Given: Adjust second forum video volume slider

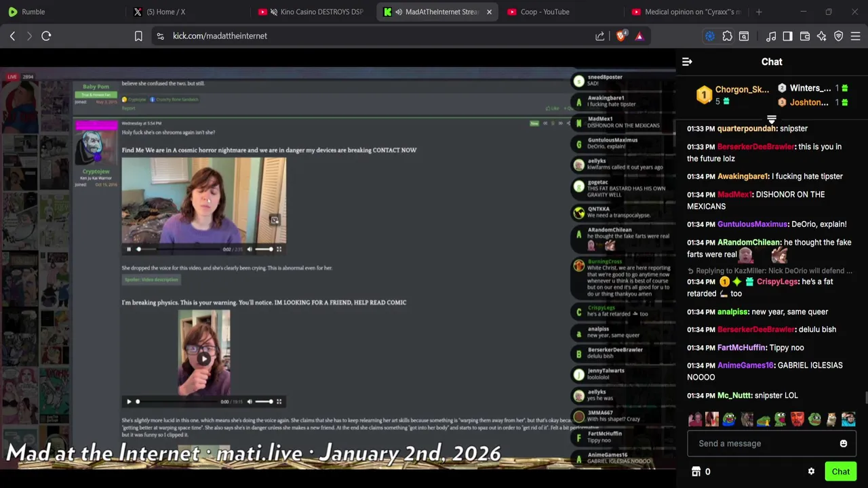Looking at the screenshot, I should coord(264,401).
